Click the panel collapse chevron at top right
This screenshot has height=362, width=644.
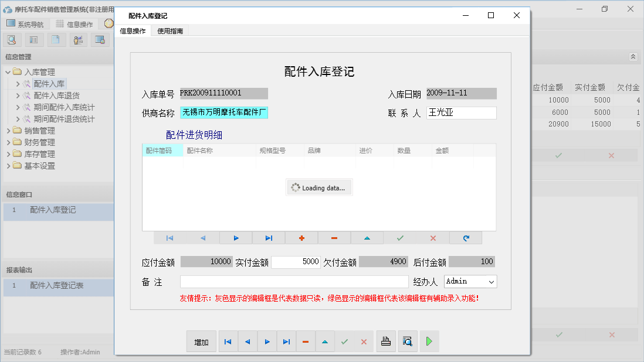[633, 57]
